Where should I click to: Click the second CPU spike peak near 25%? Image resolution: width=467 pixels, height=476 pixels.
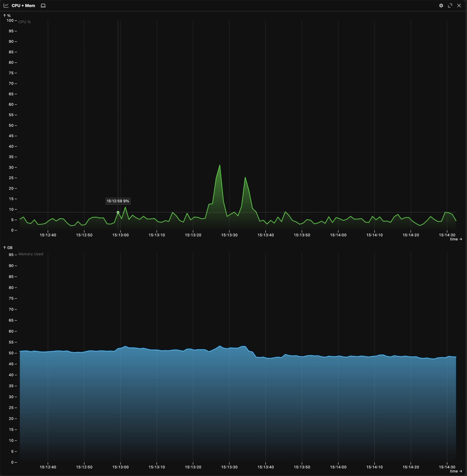click(x=245, y=177)
